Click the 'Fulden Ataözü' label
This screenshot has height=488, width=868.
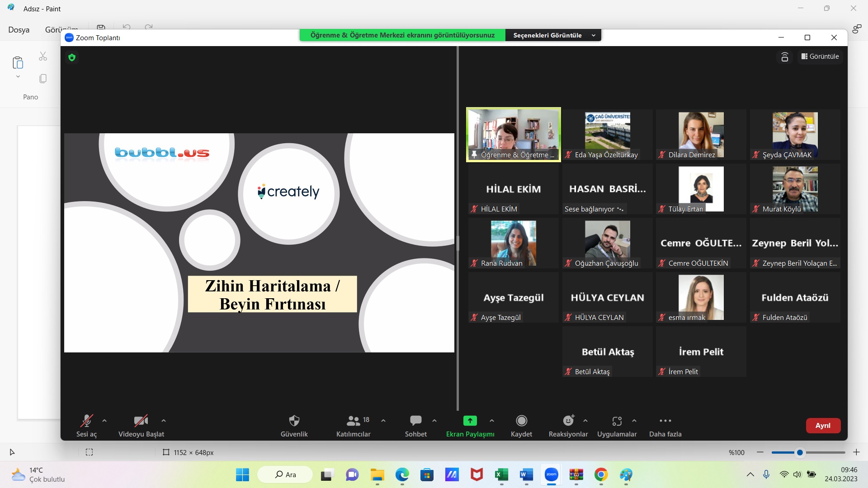(x=785, y=317)
